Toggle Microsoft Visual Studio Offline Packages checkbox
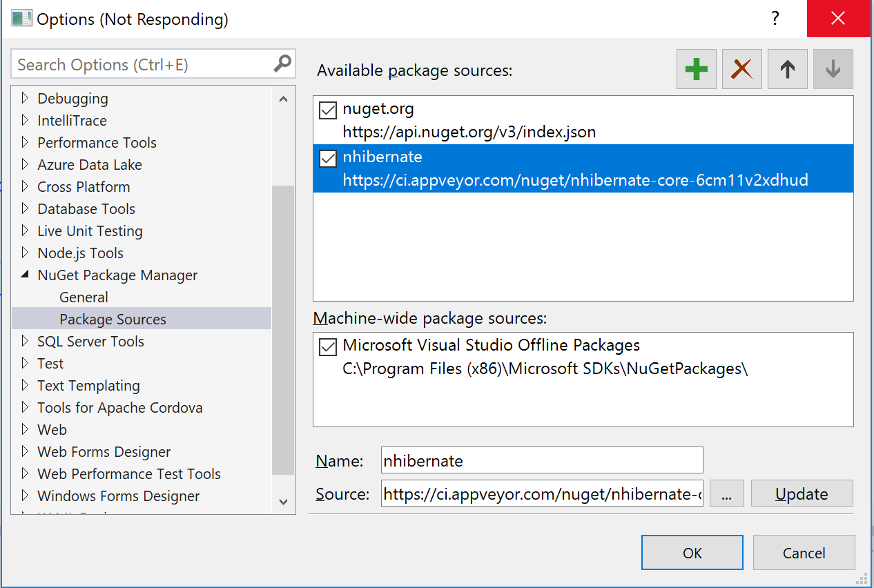This screenshot has height=588, width=874. pyautogui.click(x=328, y=347)
